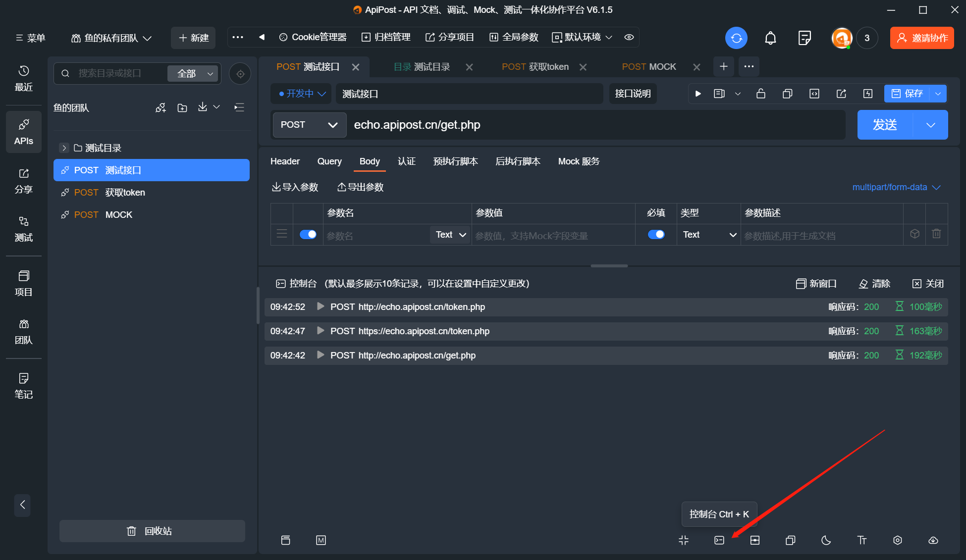
Task: Click the locate current API target icon
Action: [x=240, y=74]
